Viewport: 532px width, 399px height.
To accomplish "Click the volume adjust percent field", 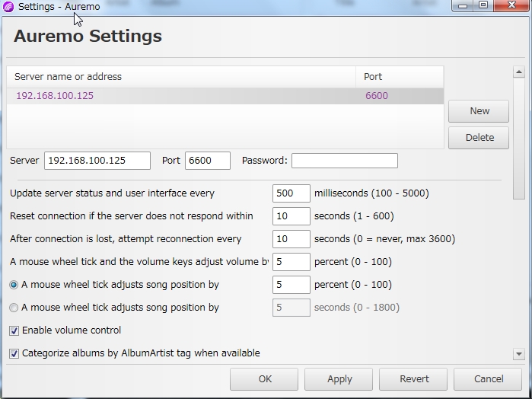I will tap(291, 262).
